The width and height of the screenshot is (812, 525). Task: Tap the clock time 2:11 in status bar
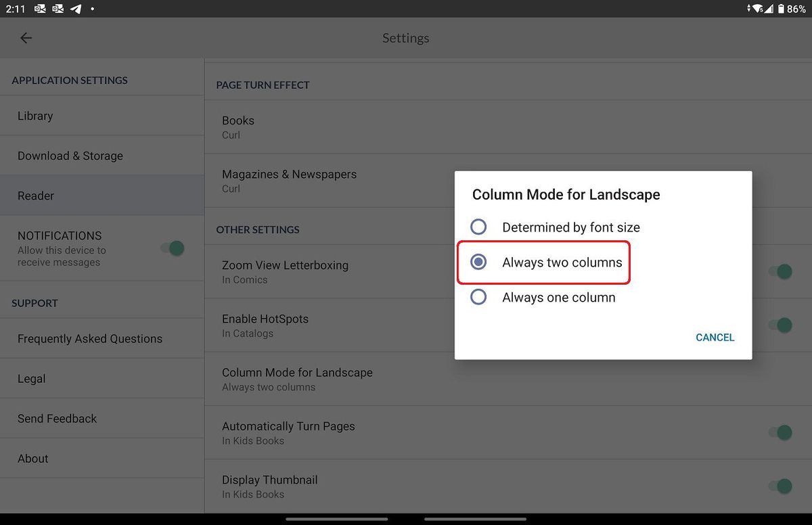pos(14,9)
